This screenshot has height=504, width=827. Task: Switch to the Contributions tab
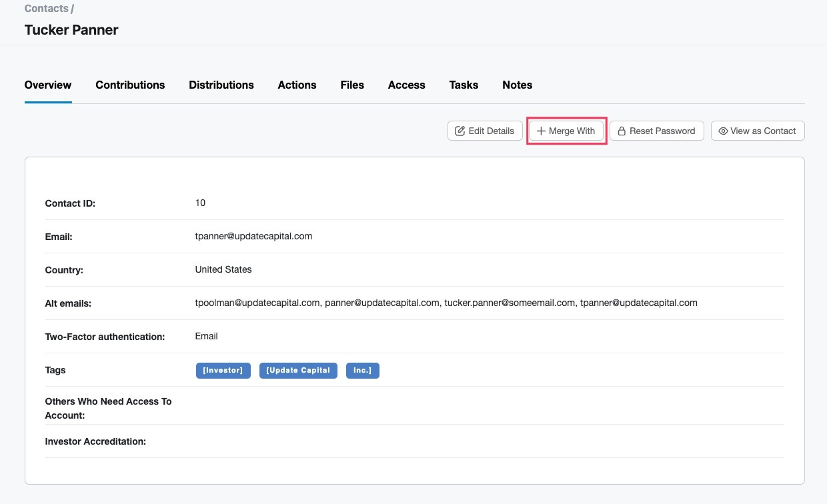[x=130, y=85]
